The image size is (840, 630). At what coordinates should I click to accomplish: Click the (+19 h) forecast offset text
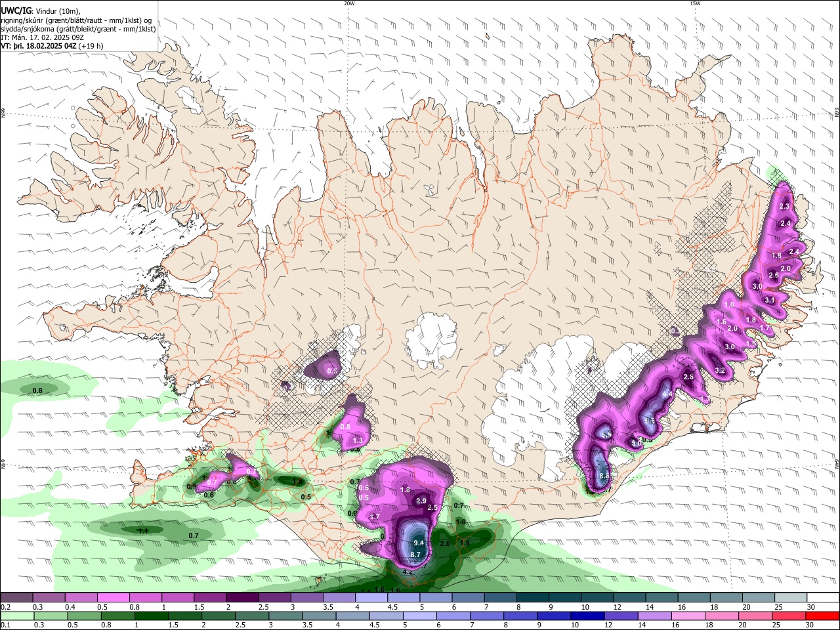(x=91, y=47)
